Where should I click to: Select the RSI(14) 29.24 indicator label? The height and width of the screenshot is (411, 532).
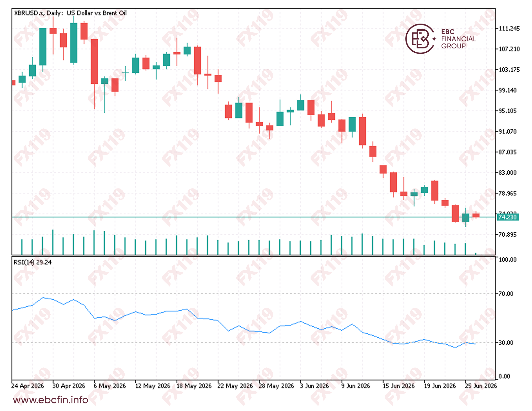point(33,262)
